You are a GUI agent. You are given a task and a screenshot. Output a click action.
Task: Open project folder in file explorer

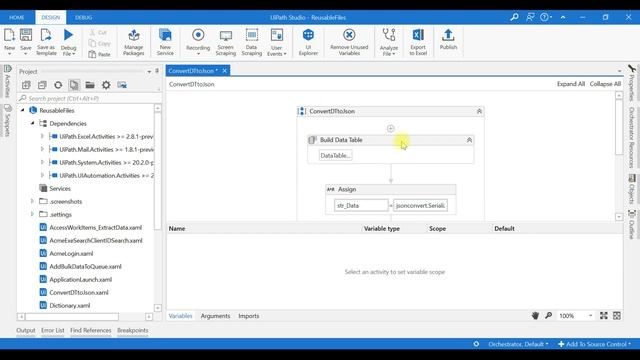coord(90,85)
